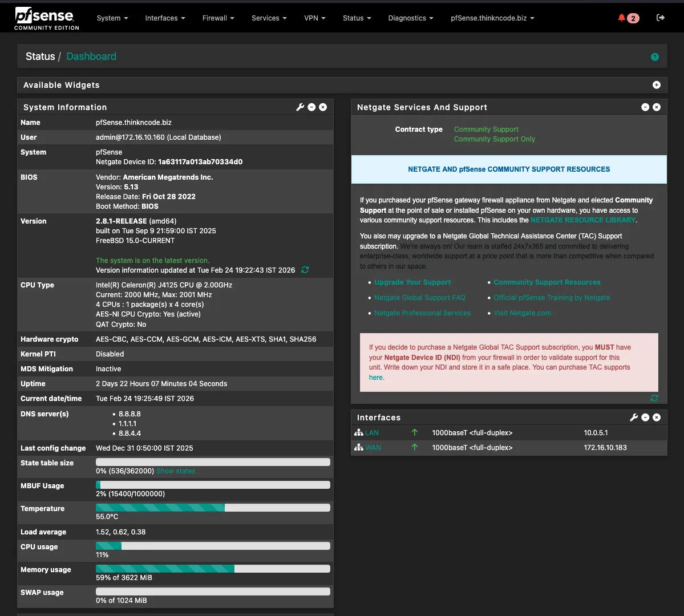Collapse the Interfaces widget
The height and width of the screenshot is (616, 684).
pyautogui.click(x=645, y=418)
